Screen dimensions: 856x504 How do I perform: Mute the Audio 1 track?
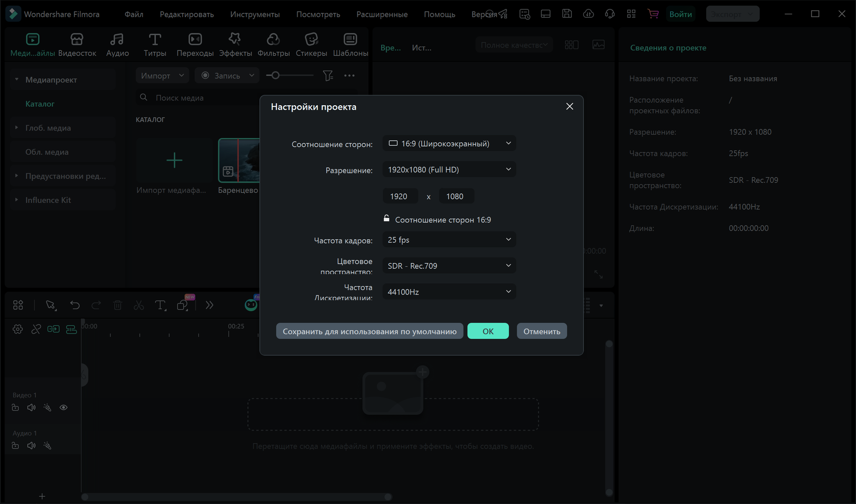(31, 446)
